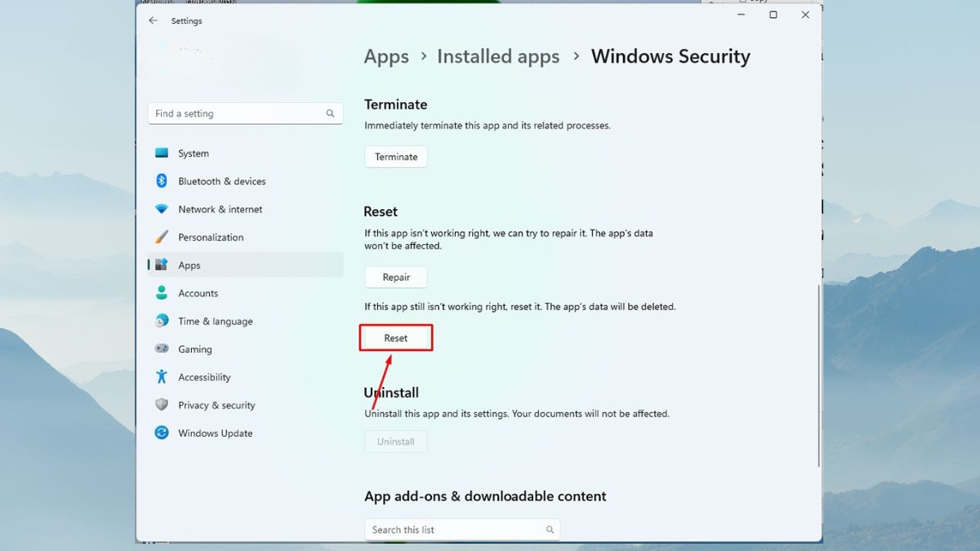Image resolution: width=980 pixels, height=551 pixels.
Task: Click the System monitor icon in sidebar
Action: click(x=162, y=153)
